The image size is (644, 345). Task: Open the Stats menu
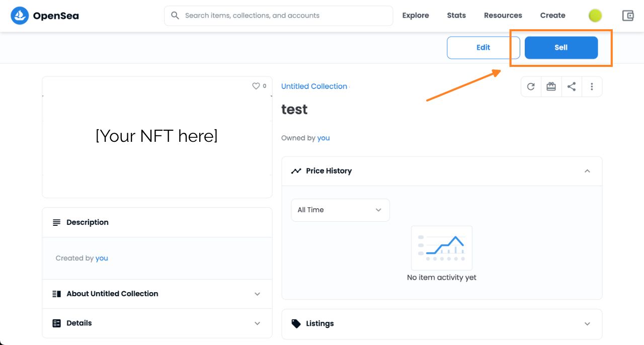(456, 16)
